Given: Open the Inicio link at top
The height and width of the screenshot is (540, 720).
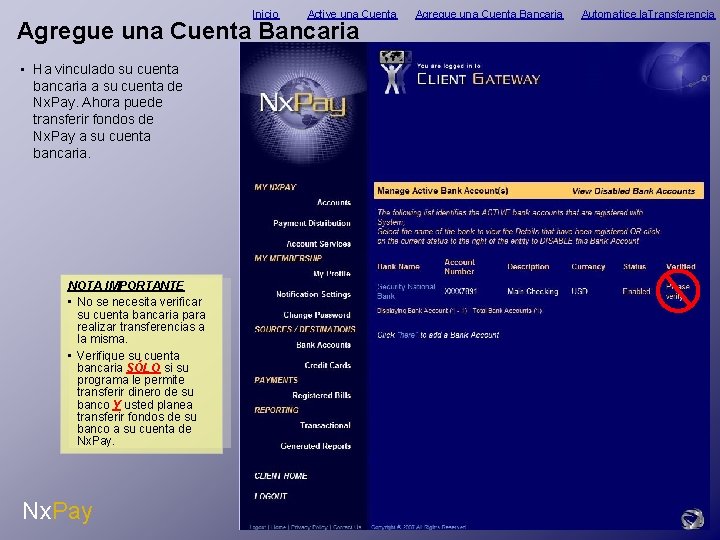Looking at the screenshot, I should click(x=266, y=14).
